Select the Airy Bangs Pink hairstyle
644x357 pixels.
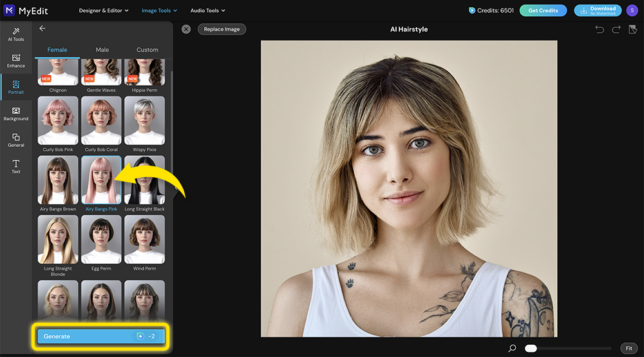click(101, 180)
